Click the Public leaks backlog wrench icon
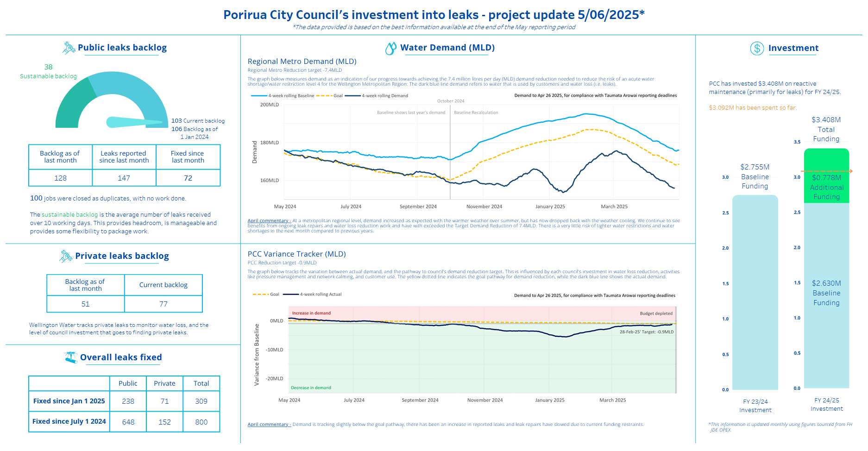 69,48
